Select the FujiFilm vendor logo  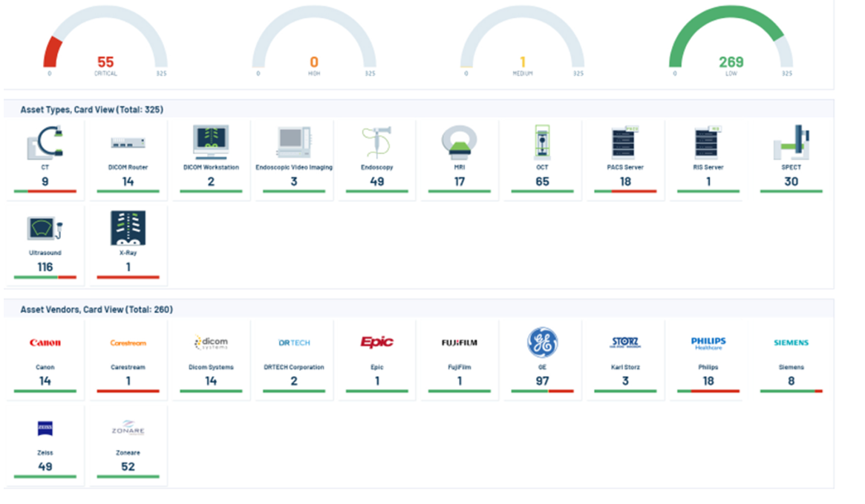click(460, 342)
